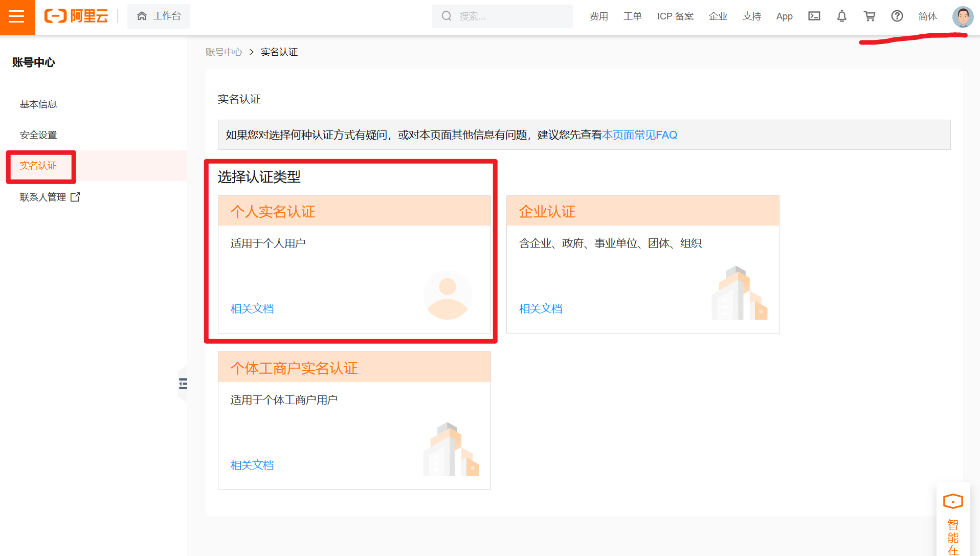980x556 pixels.
Task: Open the smart assistant widget icon
Action: click(x=952, y=501)
